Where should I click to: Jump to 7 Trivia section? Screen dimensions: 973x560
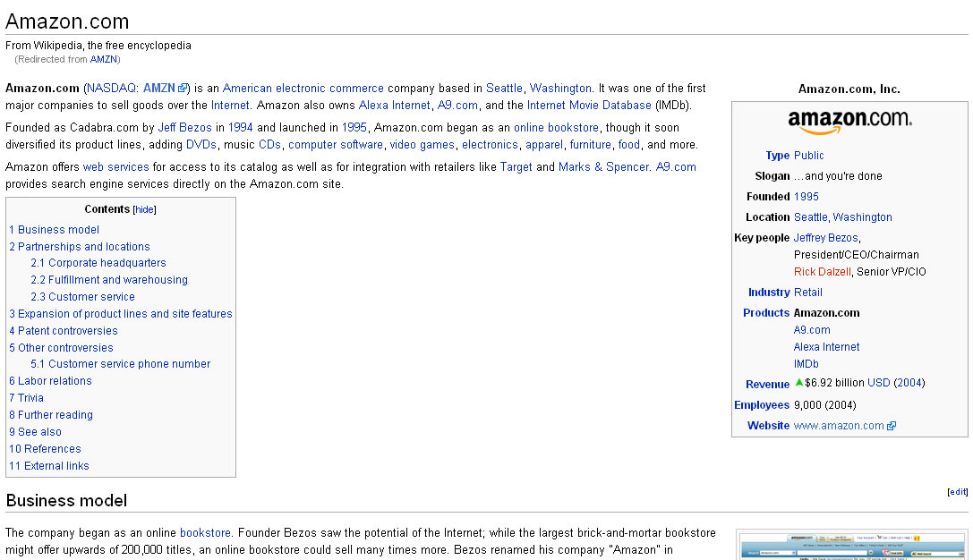click(x=26, y=398)
